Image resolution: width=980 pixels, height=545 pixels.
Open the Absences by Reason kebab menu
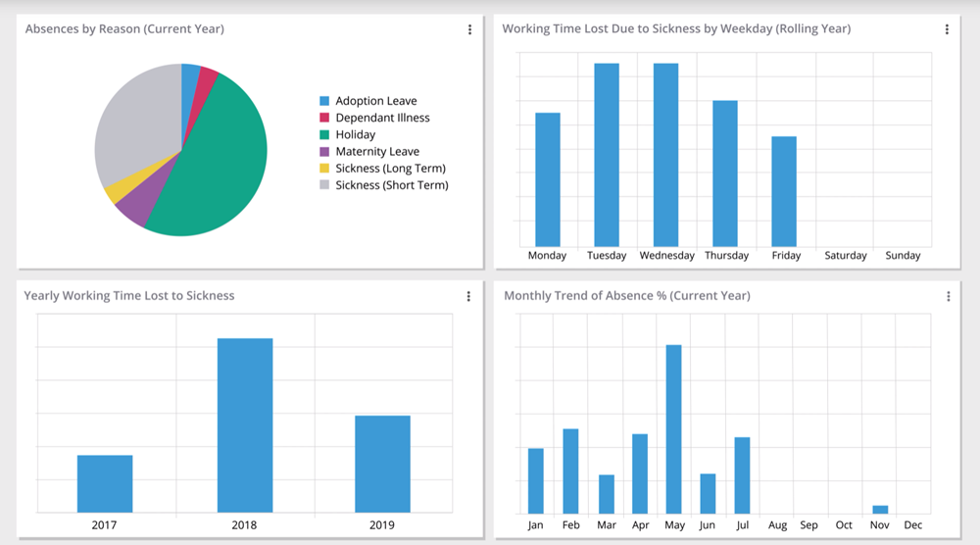[x=470, y=29]
